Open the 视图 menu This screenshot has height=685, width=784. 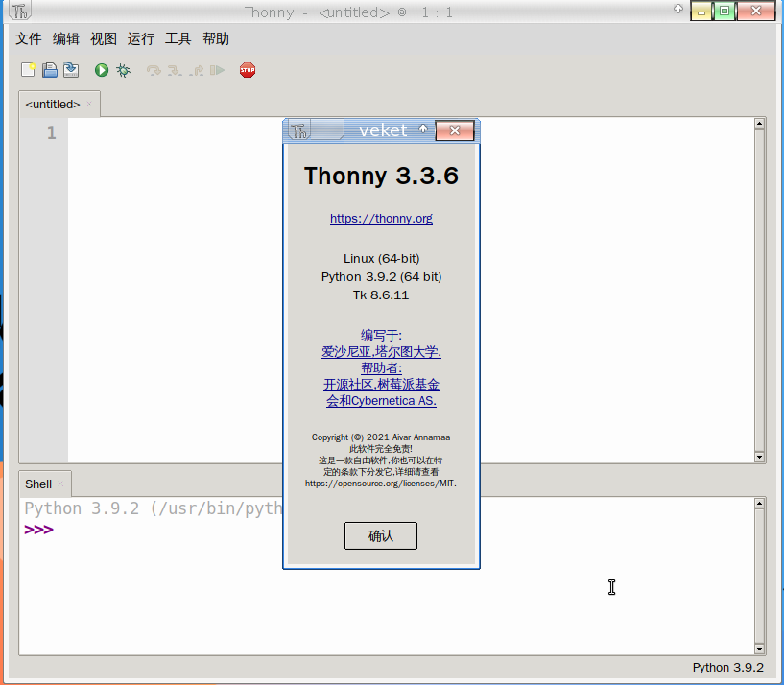[x=104, y=38]
